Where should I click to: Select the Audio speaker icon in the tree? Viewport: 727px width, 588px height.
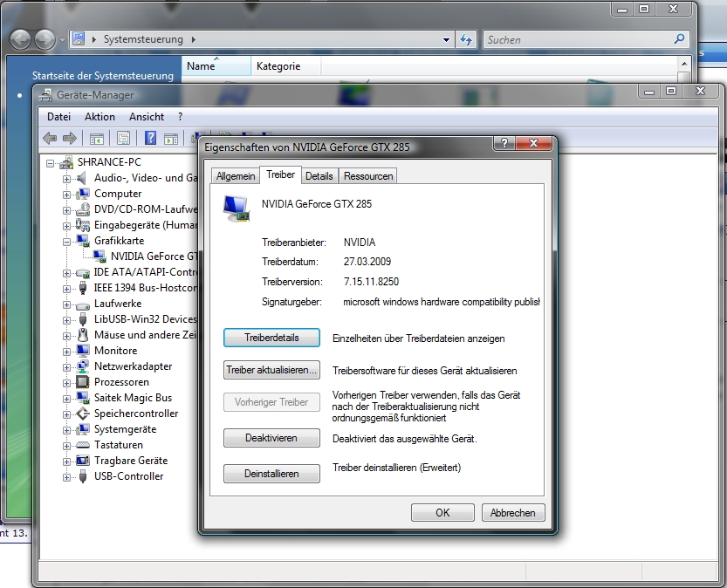[x=82, y=178]
